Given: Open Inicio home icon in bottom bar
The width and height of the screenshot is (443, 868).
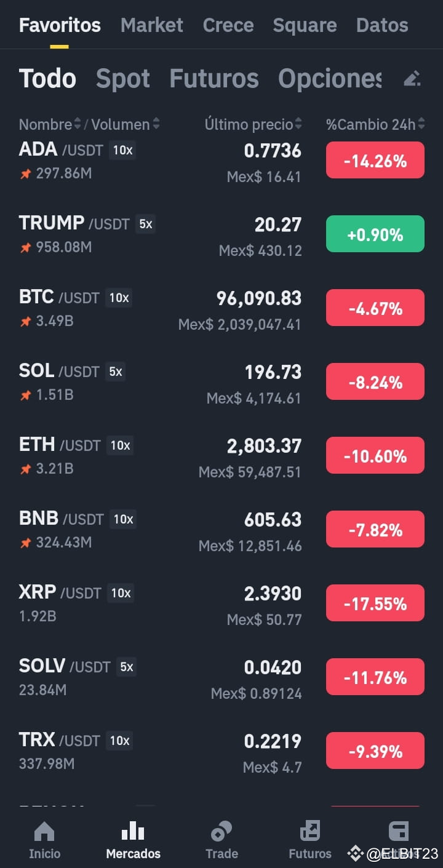Looking at the screenshot, I should [x=44, y=832].
